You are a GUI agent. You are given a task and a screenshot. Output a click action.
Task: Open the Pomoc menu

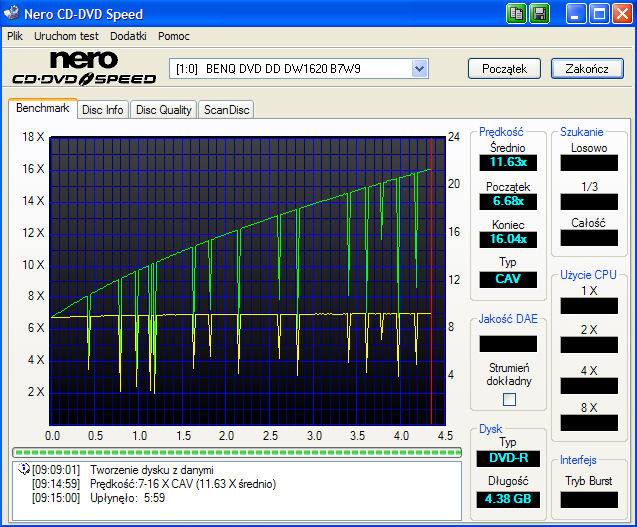[174, 36]
